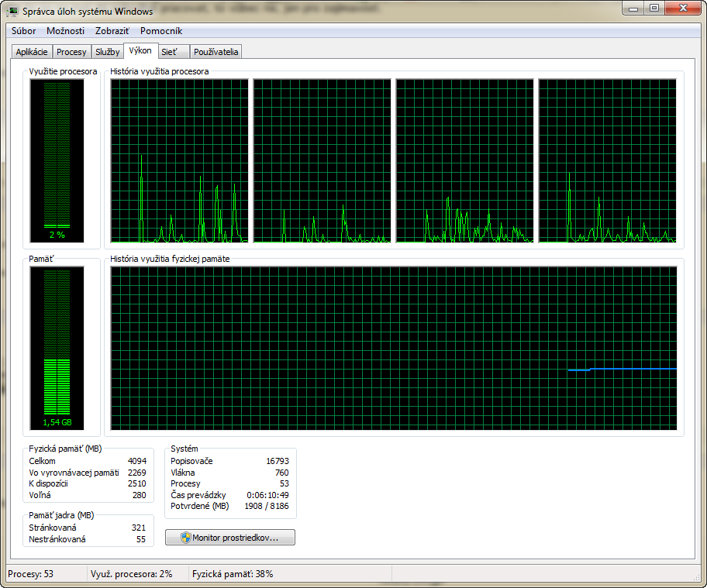Switch to the Aplikácie tab
The height and width of the screenshot is (588, 707).
pos(32,52)
